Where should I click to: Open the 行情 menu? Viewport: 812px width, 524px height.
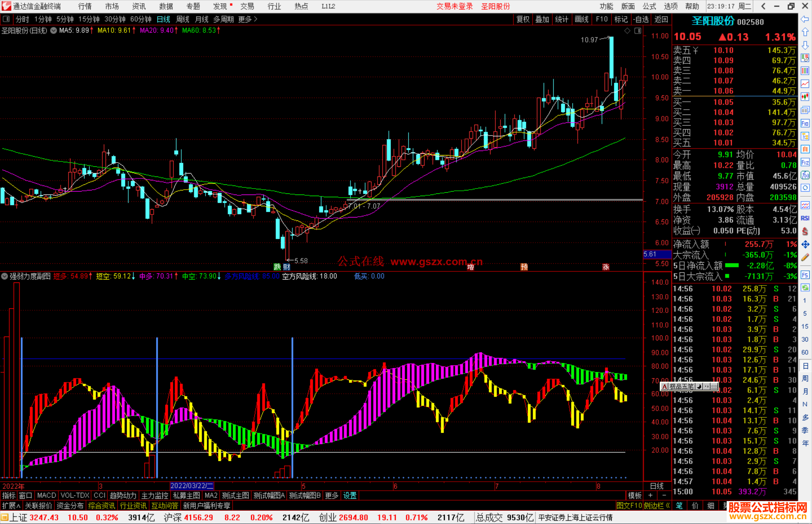85,6
